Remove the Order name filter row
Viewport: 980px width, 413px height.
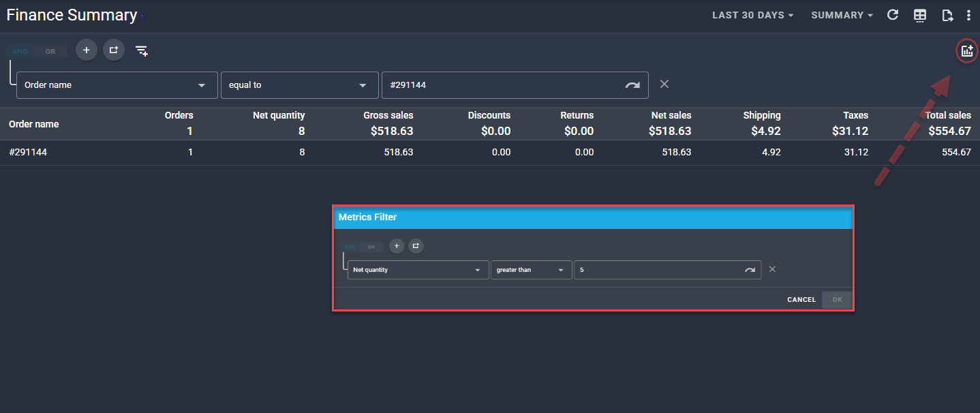(664, 84)
